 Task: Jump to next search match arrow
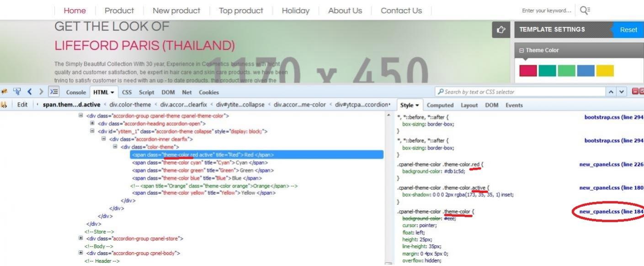pyautogui.click(x=621, y=92)
